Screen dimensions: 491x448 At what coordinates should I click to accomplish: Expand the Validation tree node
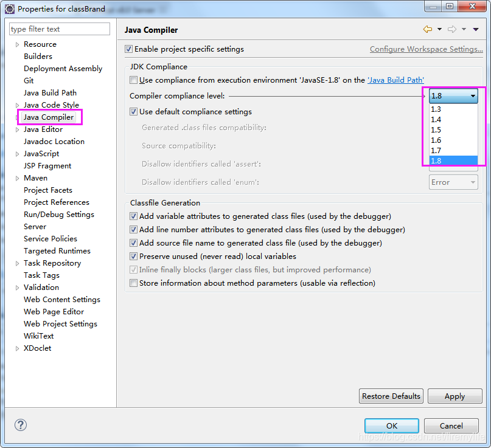click(x=17, y=288)
